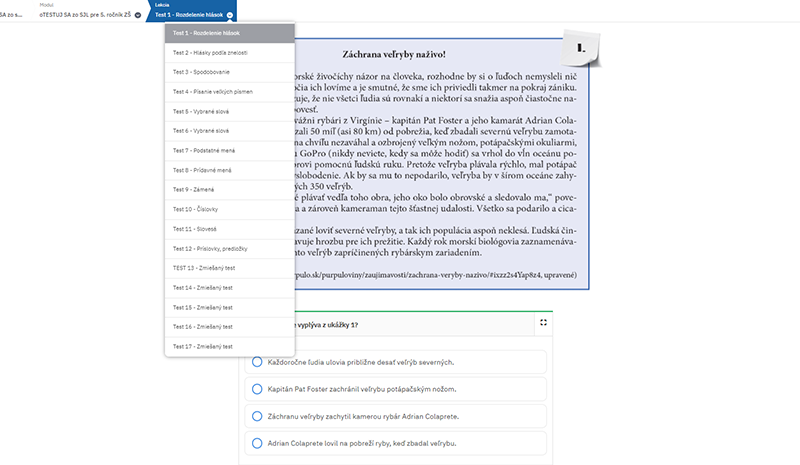This screenshot has width=800, height=465.
Task: Click the sticky note numbered 1
Action: tap(581, 48)
